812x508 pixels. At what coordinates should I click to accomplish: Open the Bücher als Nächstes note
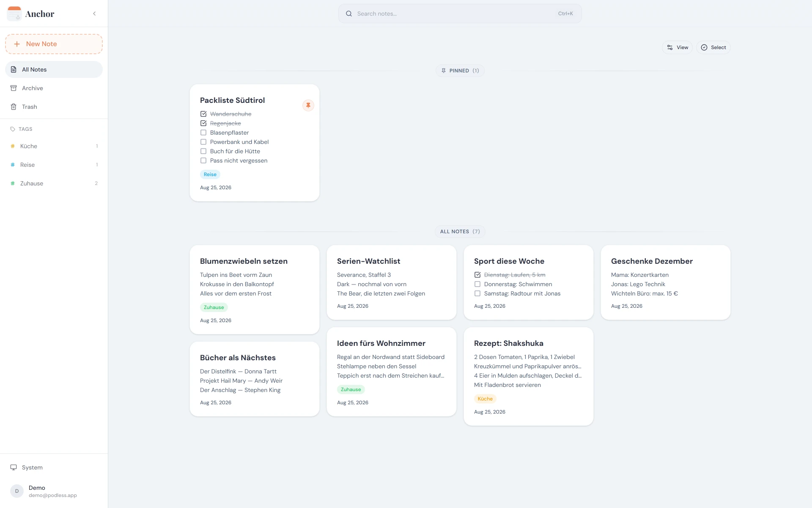255,379
